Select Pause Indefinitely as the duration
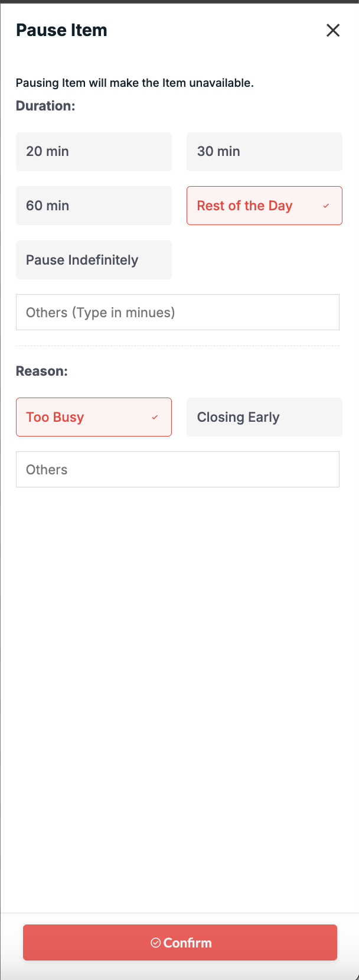Viewport: 359px width, 980px height. [x=93, y=260]
